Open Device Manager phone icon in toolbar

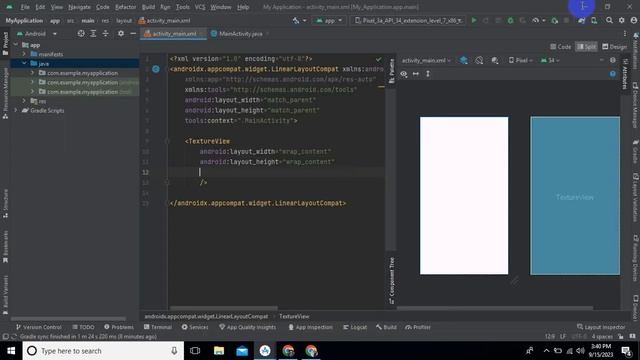(x=594, y=20)
